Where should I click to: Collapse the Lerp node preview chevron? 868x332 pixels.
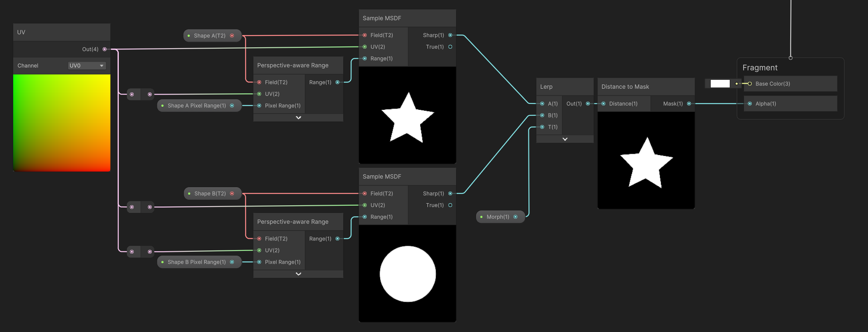tap(565, 139)
